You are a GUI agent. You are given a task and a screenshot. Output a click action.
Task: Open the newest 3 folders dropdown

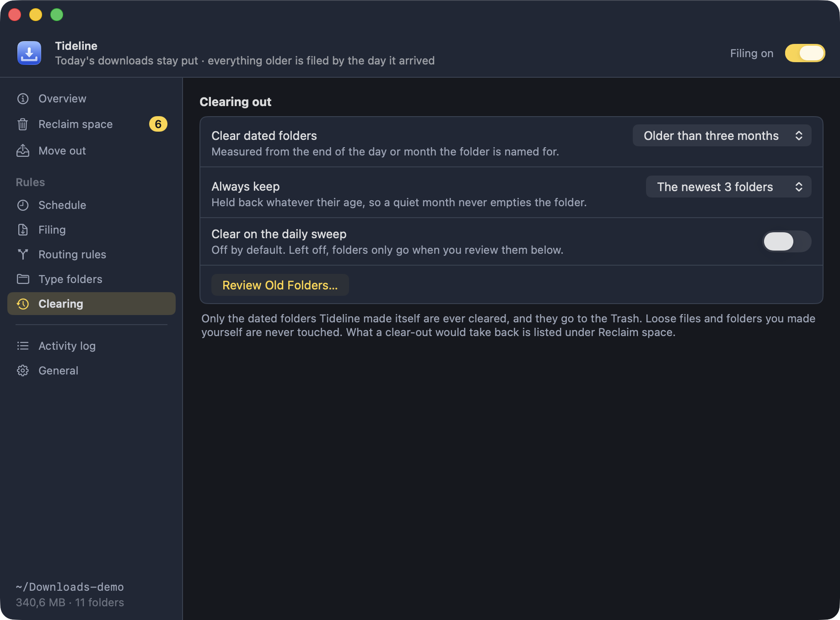(x=728, y=187)
